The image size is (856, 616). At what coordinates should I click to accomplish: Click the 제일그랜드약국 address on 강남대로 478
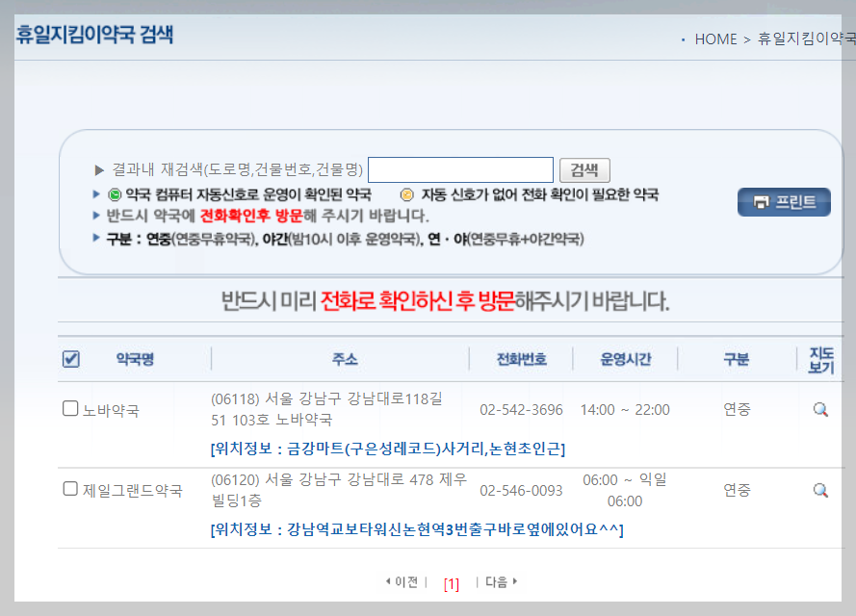(339, 490)
